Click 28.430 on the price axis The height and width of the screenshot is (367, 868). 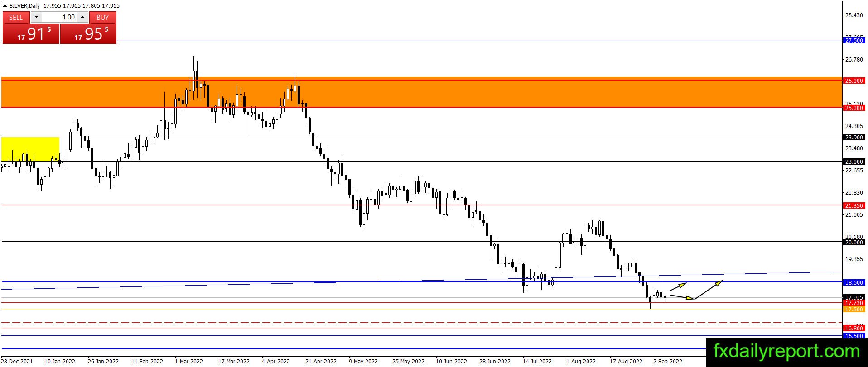click(x=854, y=15)
